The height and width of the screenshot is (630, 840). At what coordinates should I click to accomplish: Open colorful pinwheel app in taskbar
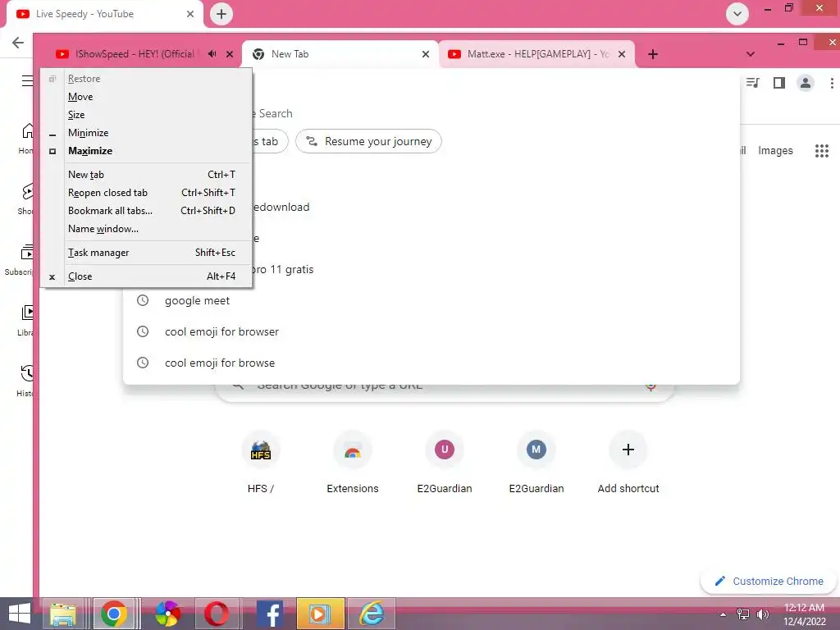coord(167,614)
